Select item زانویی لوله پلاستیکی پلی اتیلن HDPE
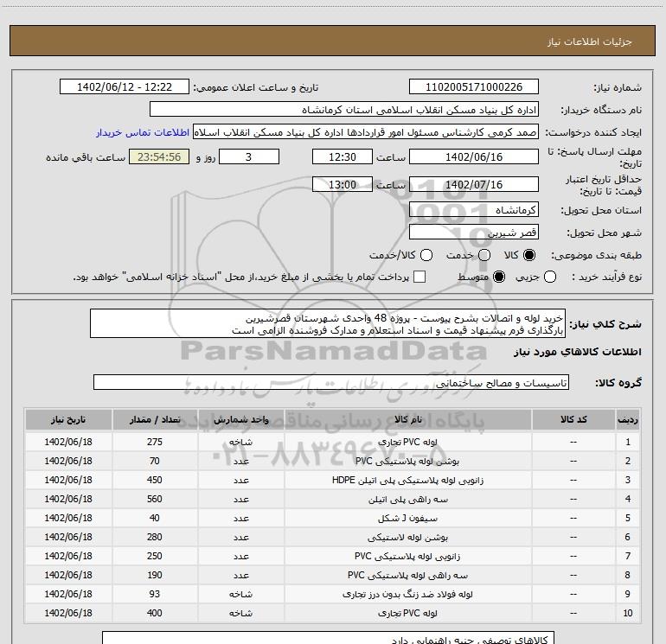666x644 pixels. coord(407,480)
